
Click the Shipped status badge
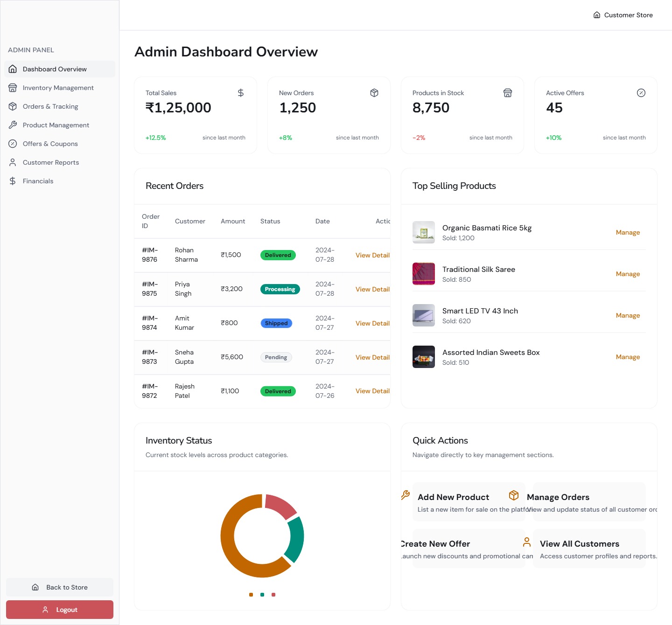276,323
